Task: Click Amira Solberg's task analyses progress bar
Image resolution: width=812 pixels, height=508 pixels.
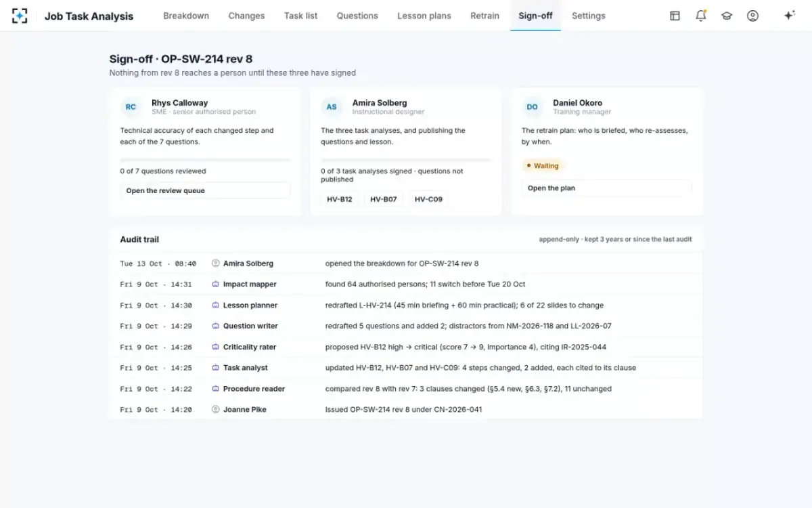Action: pyautogui.click(x=406, y=160)
